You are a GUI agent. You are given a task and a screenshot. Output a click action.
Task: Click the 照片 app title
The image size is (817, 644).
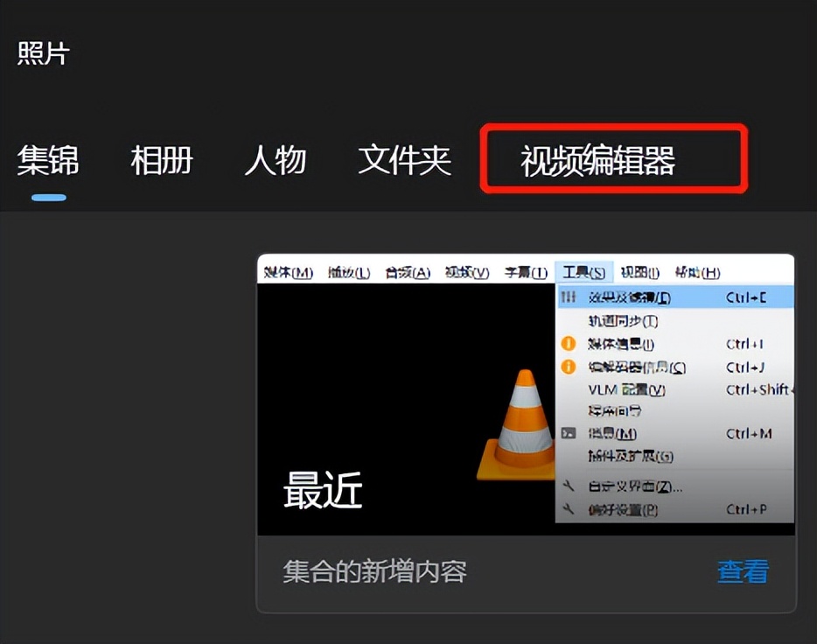tap(43, 52)
